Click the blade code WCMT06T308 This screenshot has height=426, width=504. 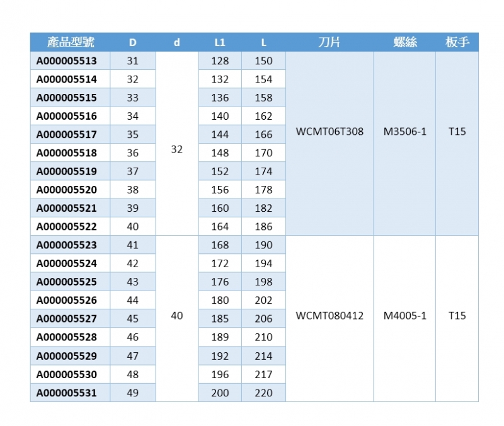point(329,132)
